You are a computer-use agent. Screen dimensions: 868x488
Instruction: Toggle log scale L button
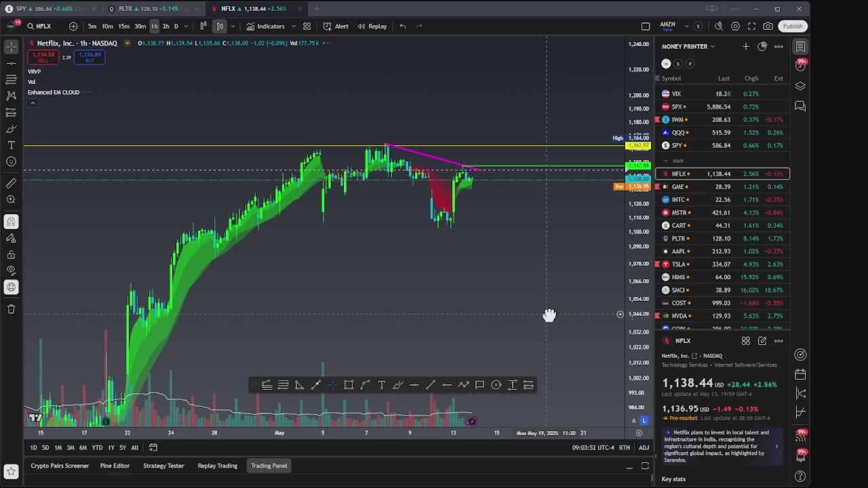tap(644, 420)
